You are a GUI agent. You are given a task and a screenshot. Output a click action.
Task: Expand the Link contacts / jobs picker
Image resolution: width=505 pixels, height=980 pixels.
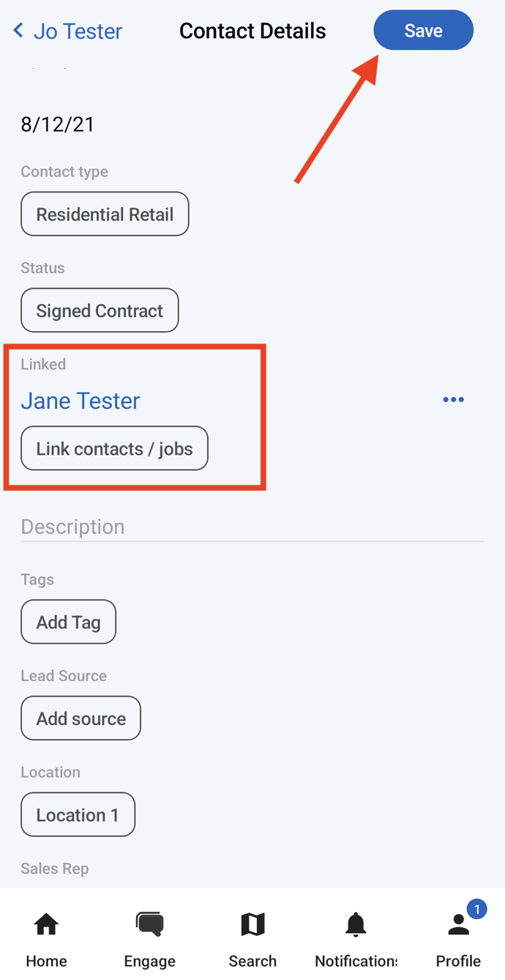tap(114, 448)
